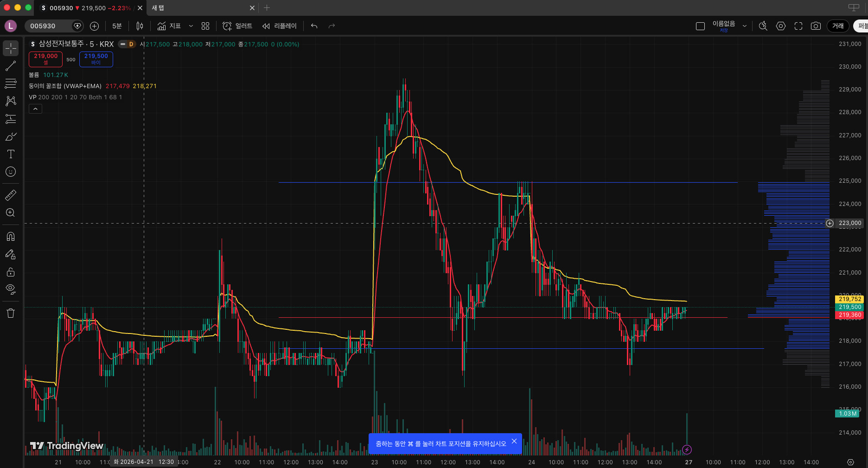Open the layout name dropdown arrow
868x468 pixels.
745,26
